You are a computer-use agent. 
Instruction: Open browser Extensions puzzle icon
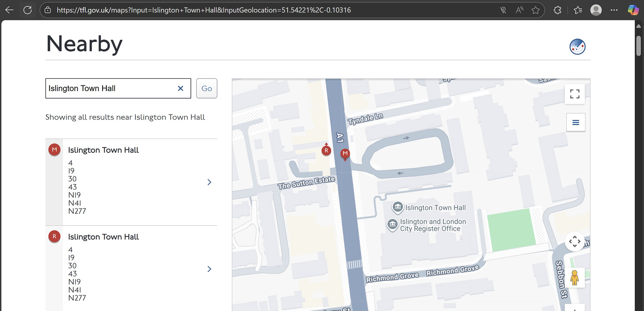(x=557, y=10)
